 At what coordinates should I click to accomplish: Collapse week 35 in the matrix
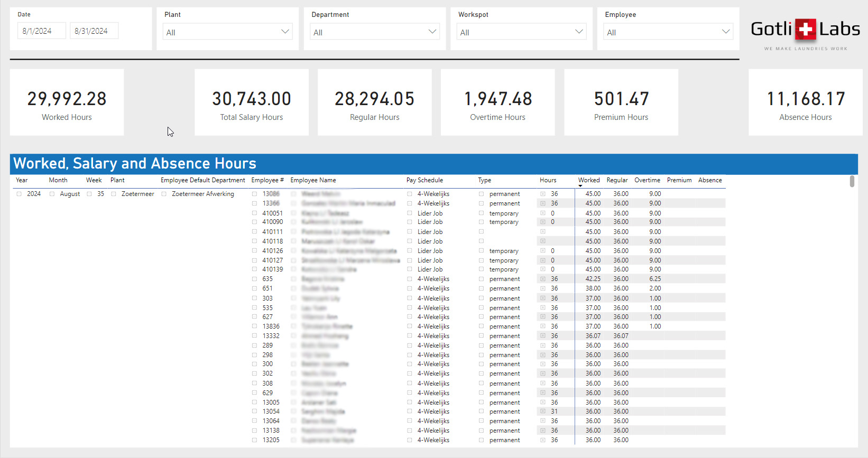point(89,194)
